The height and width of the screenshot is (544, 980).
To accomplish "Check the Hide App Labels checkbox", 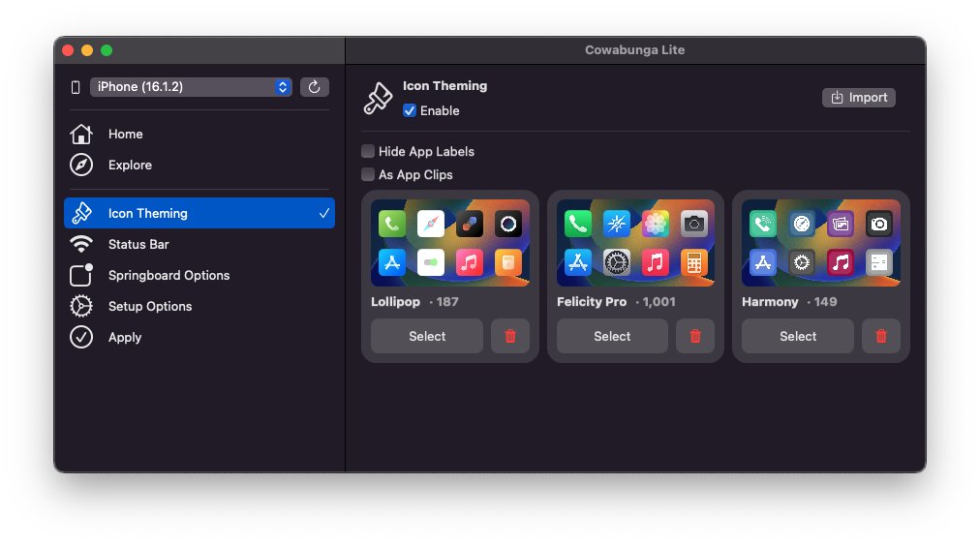I will pyautogui.click(x=368, y=151).
